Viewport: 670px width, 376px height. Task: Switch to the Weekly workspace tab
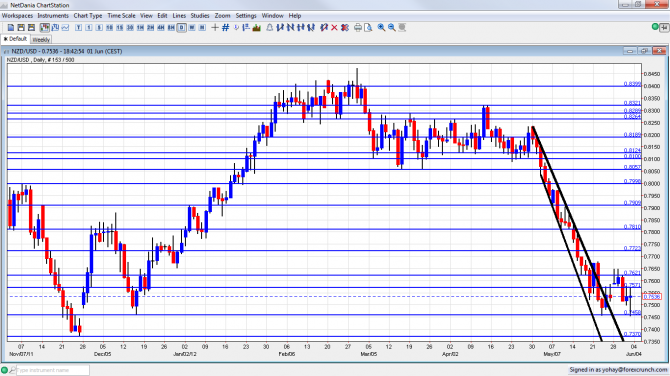41,40
